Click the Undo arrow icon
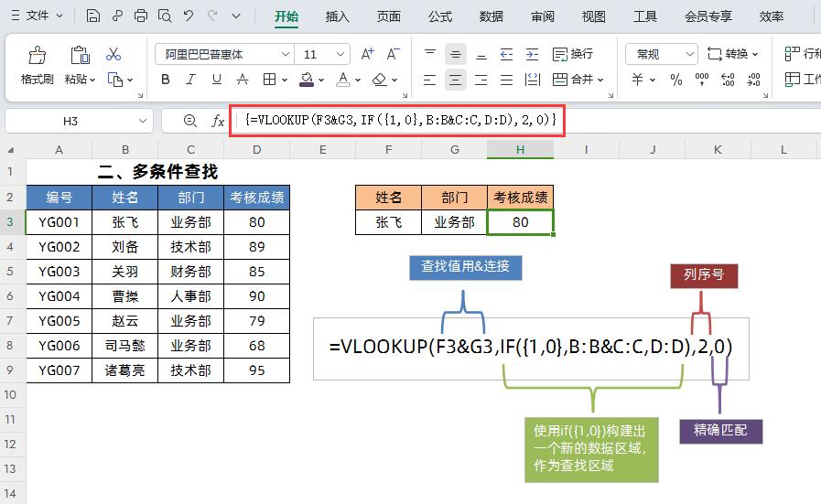Image resolution: width=821 pixels, height=504 pixels. pyautogui.click(x=189, y=16)
